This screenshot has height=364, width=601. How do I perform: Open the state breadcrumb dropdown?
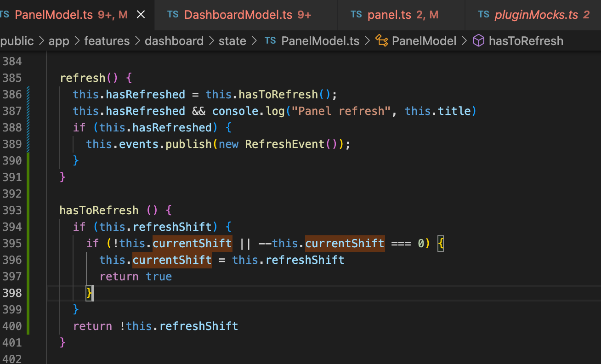pyautogui.click(x=232, y=41)
